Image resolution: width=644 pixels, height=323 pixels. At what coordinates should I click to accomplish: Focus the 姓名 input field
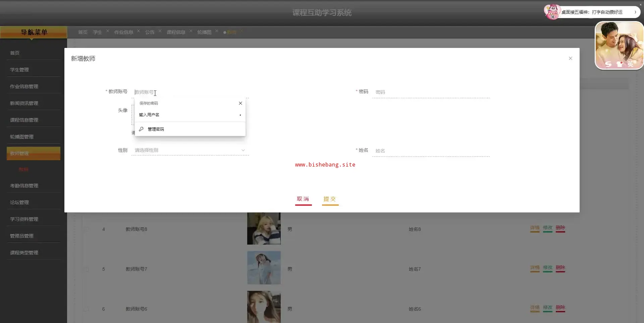pos(431,151)
